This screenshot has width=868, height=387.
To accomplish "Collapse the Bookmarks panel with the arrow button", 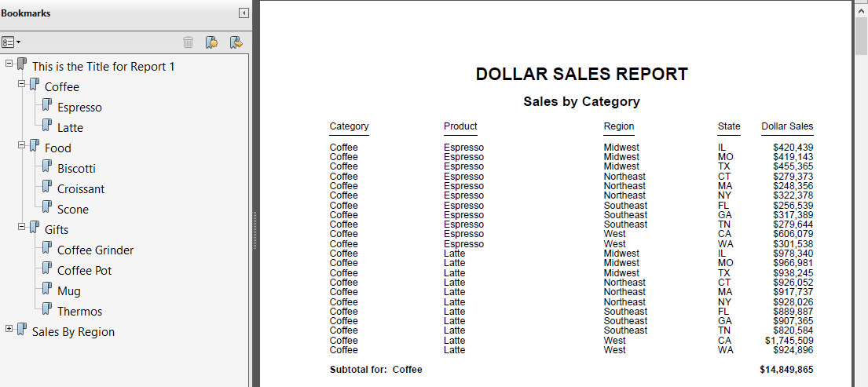I will point(244,13).
